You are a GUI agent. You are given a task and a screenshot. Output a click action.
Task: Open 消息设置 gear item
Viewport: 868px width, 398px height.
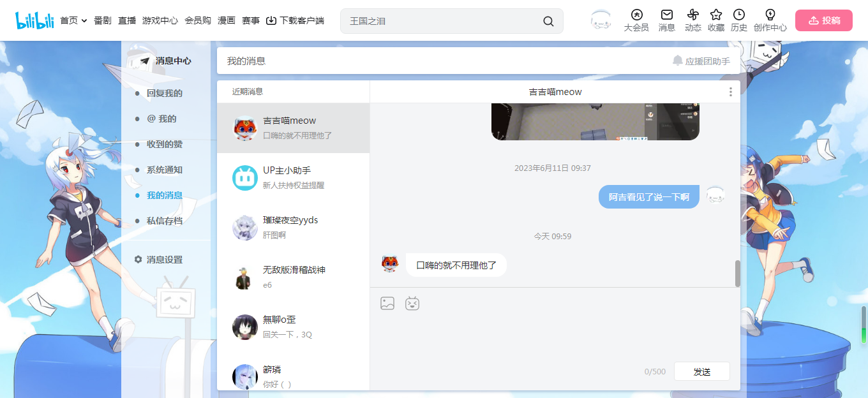[158, 260]
